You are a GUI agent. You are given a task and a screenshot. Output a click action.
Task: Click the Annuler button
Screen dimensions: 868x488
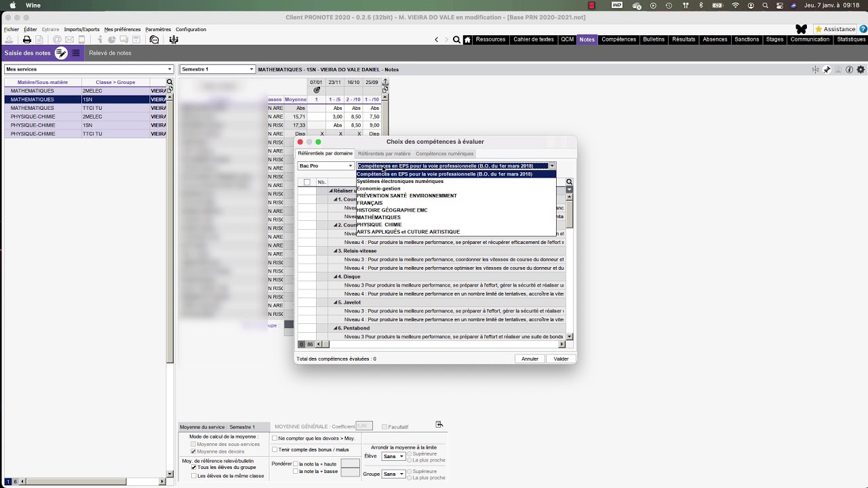pyautogui.click(x=530, y=359)
